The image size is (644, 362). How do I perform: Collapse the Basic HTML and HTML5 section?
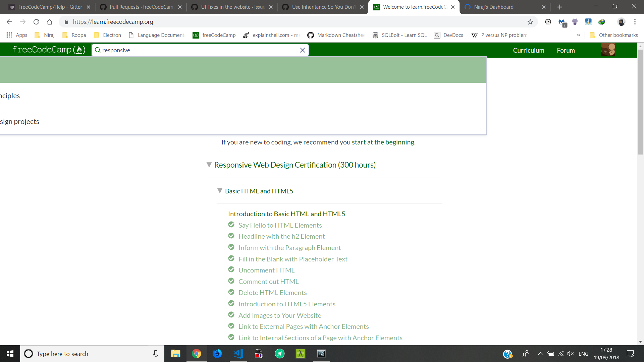tap(220, 191)
